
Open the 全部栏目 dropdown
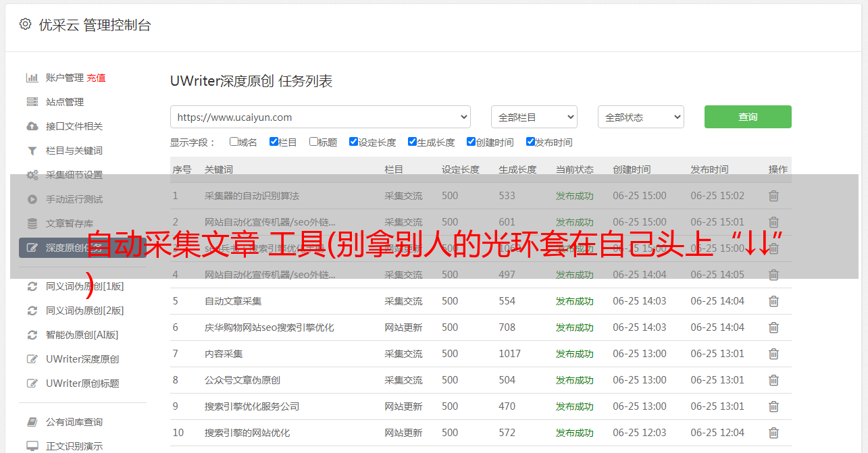[x=534, y=117]
